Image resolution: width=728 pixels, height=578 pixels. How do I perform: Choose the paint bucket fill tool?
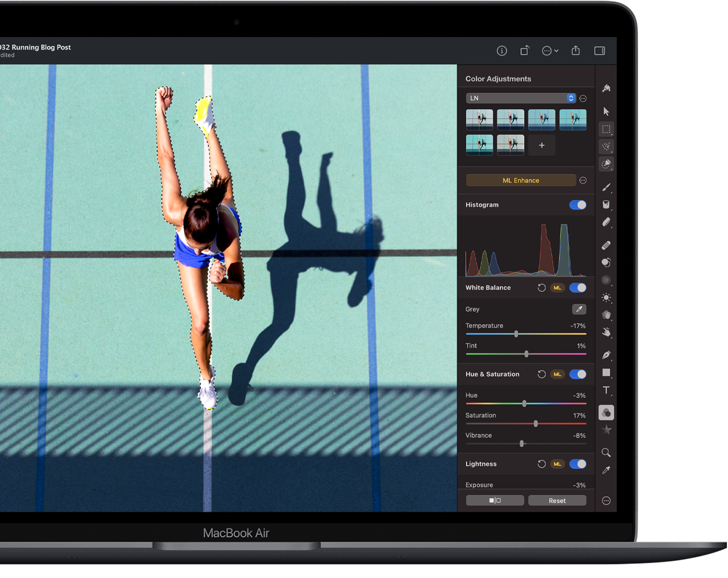click(606, 205)
